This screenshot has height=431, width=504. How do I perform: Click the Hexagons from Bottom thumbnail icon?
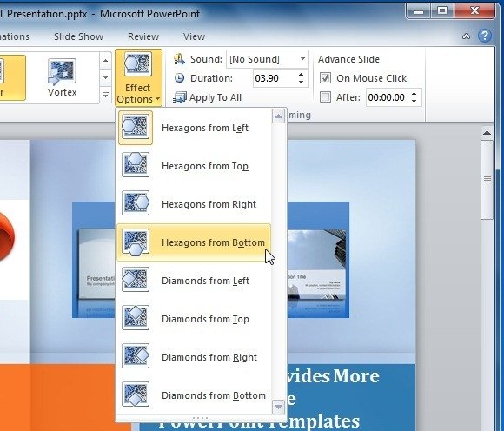pyautogui.click(x=136, y=242)
